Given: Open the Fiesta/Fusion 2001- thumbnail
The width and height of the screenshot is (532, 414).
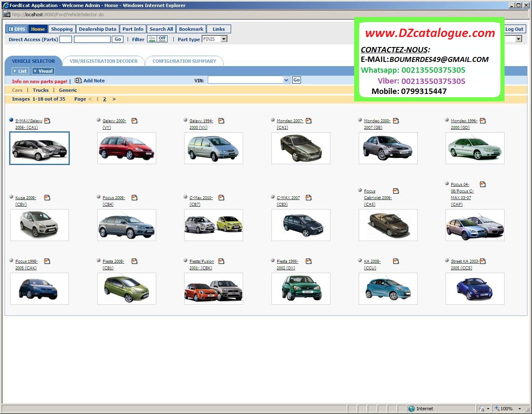Looking at the screenshot, I should [214, 288].
